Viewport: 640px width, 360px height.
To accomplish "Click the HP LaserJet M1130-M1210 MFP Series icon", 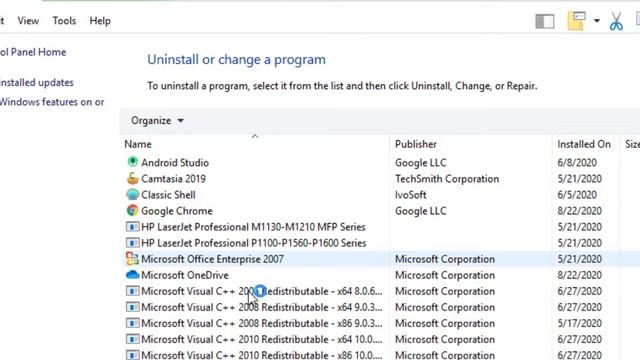I will [x=132, y=227].
